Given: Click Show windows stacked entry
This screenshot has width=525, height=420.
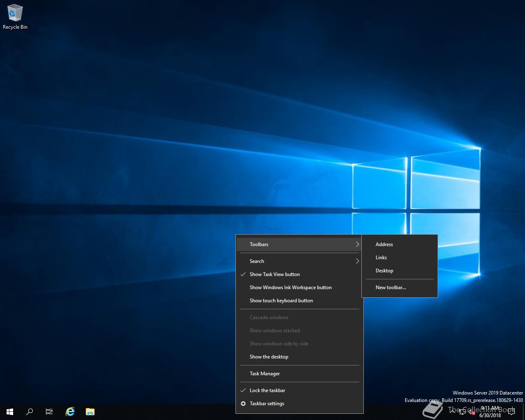Looking at the screenshot, I should [x=299, y=331].
